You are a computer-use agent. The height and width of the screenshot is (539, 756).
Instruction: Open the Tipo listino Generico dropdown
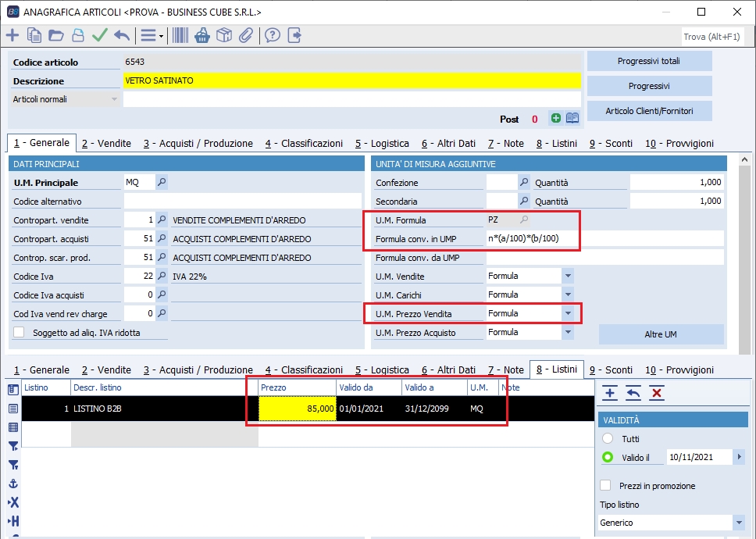click(x=739, y=523)
